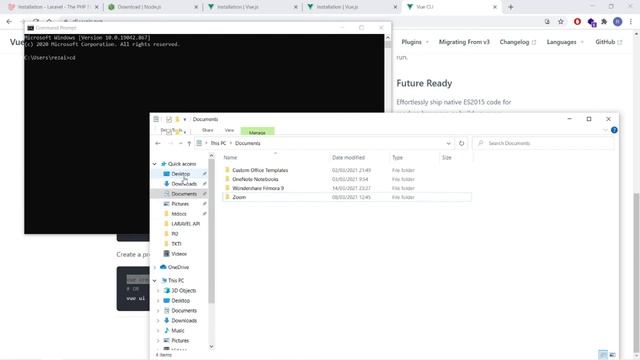Go back in the Chrome browser

[x=9, y=22]
